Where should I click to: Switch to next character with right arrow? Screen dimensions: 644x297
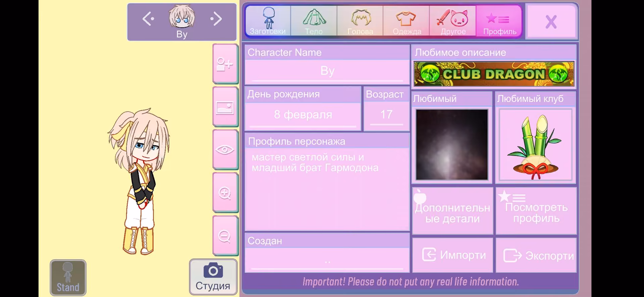tap(216, 19)
